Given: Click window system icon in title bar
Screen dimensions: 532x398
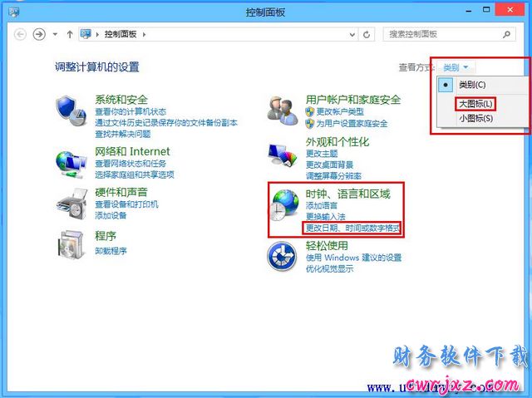Looking at the screenshot, I should tap(14, 12).
